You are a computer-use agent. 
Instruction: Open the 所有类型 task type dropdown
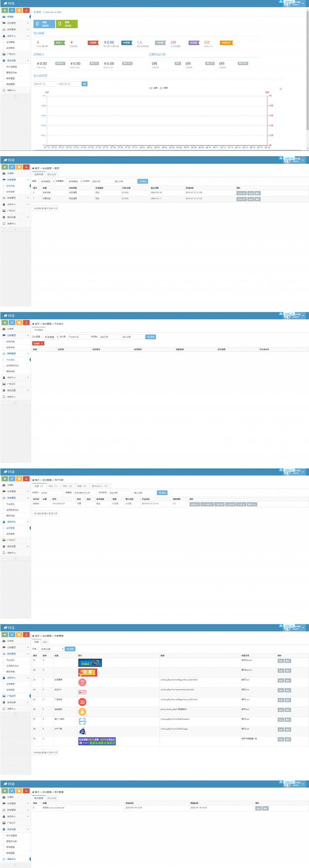pos(47,181)
